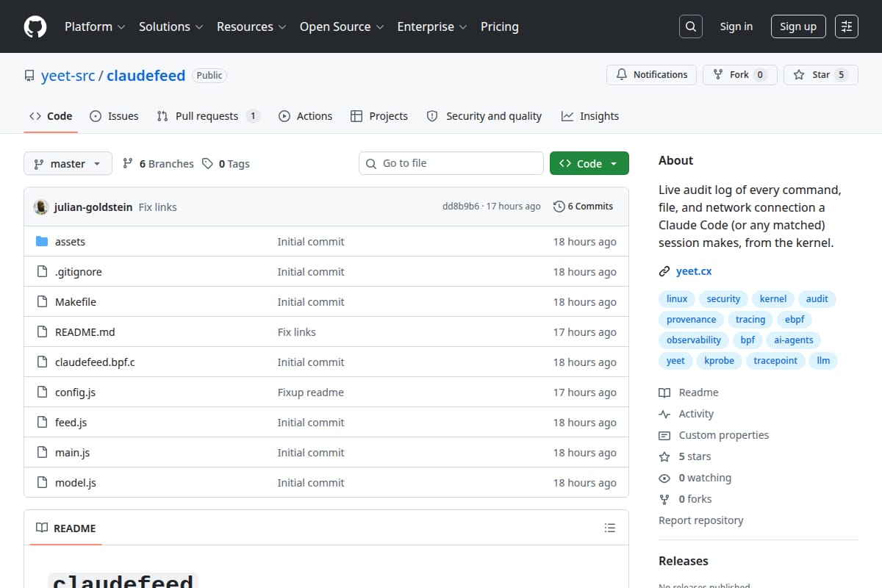The image size is (882, 588).
Task: Fork the repository with Fork button
Action: coord(739,75)
